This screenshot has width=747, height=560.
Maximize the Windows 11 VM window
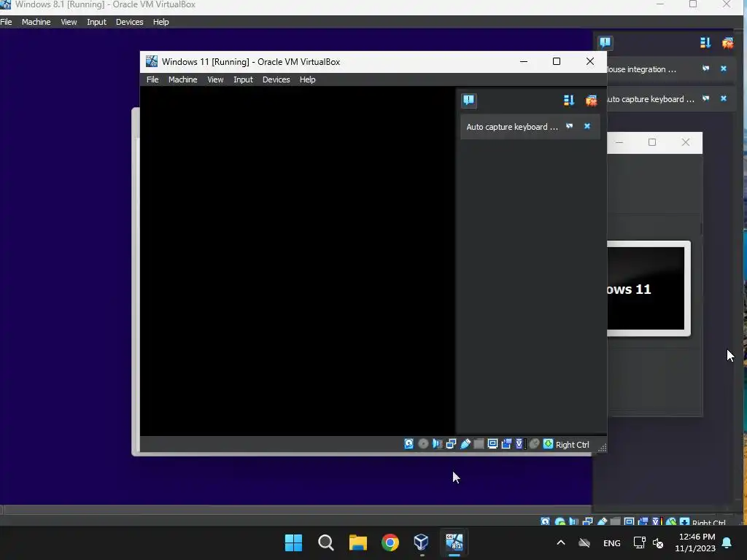point(557,61)
